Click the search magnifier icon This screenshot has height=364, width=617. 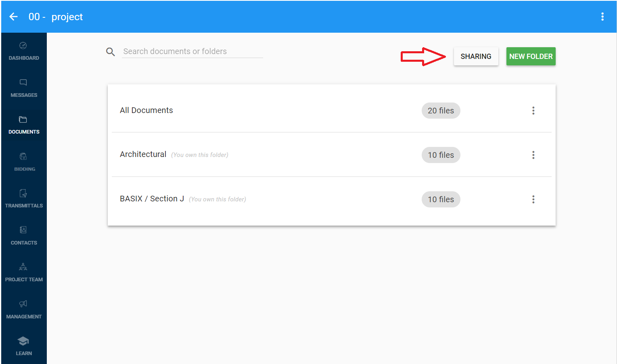[111, 52]
